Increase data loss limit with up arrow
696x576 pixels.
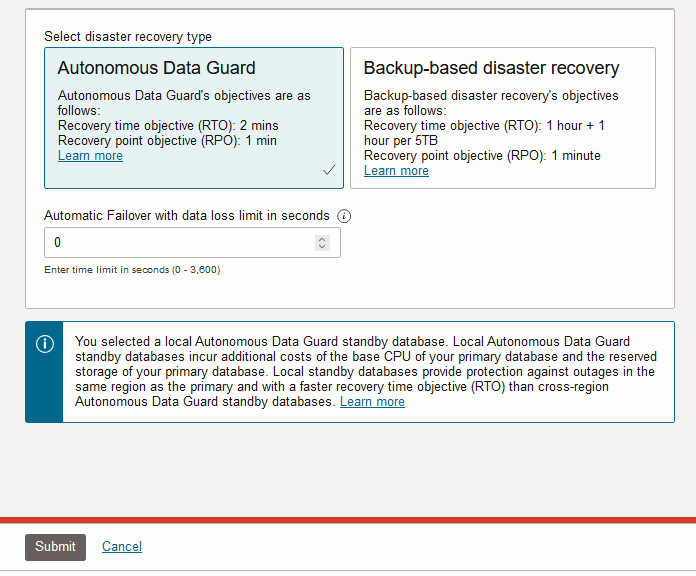(x=322, y=239)
